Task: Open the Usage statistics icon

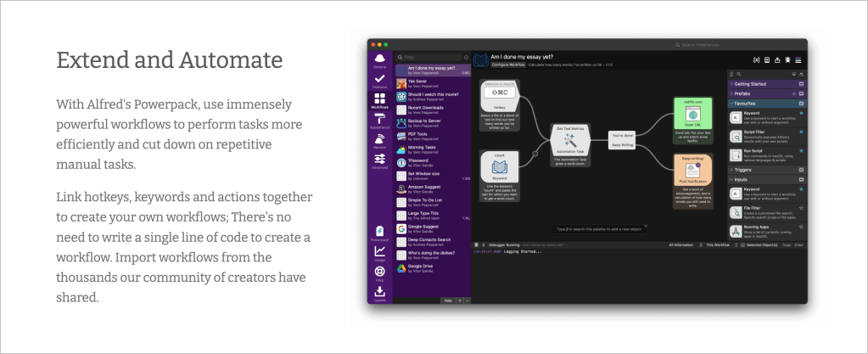Action: pyautogui.click(x=379, y=253)
